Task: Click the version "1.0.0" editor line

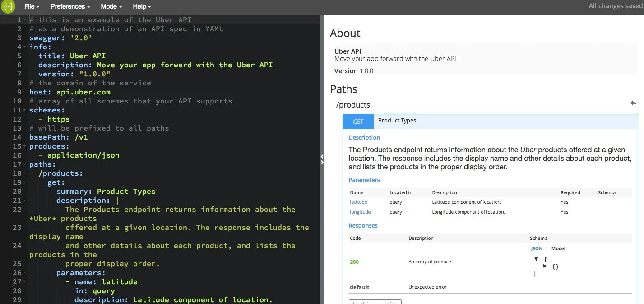Action: pos(74,74)
